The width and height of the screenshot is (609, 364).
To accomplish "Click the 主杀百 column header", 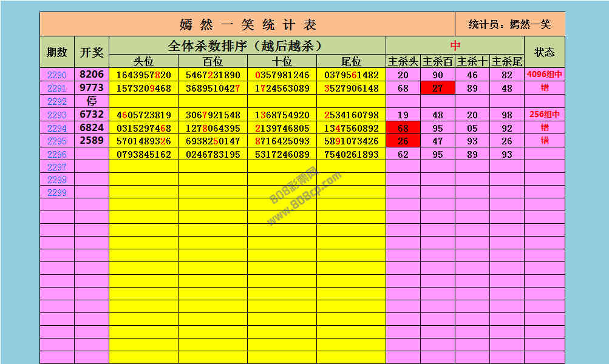I will click(x=438, y=61).
